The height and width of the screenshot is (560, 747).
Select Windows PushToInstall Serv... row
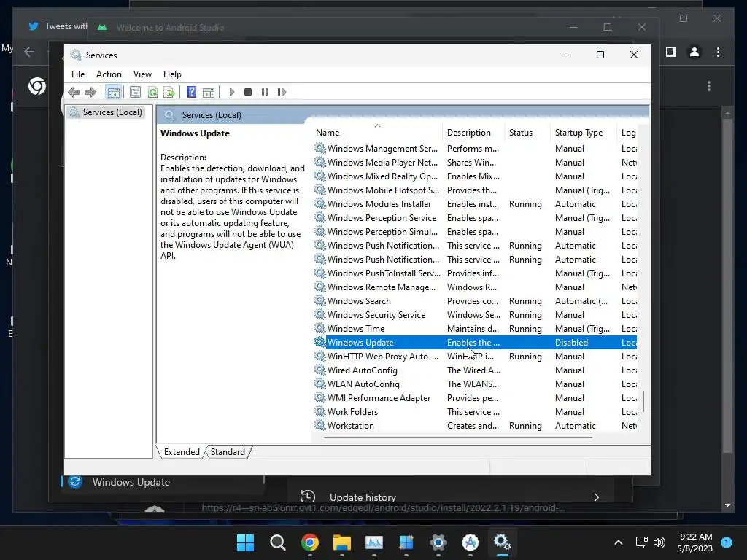click(475, 273)
